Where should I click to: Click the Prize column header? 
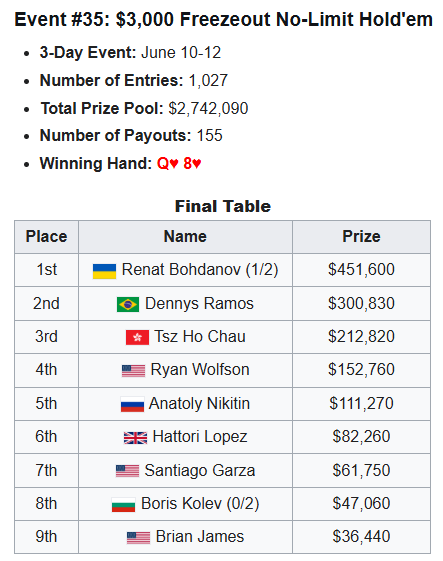361,237
